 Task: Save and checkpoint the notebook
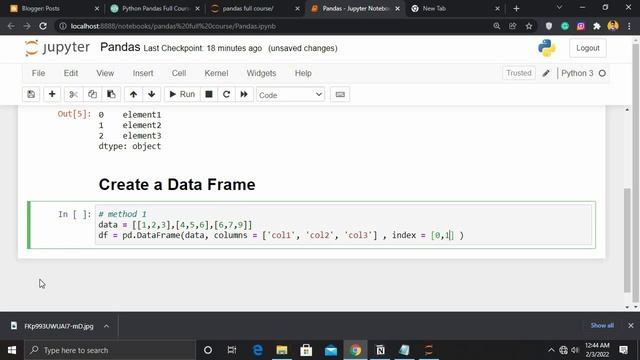[x=31, y=94]
